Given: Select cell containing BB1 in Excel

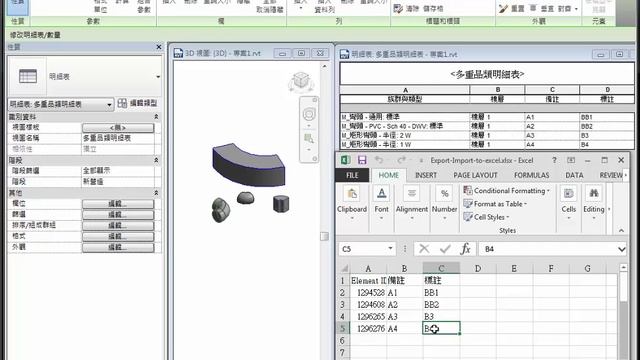Looking at the screenshot, I should 441,293.
